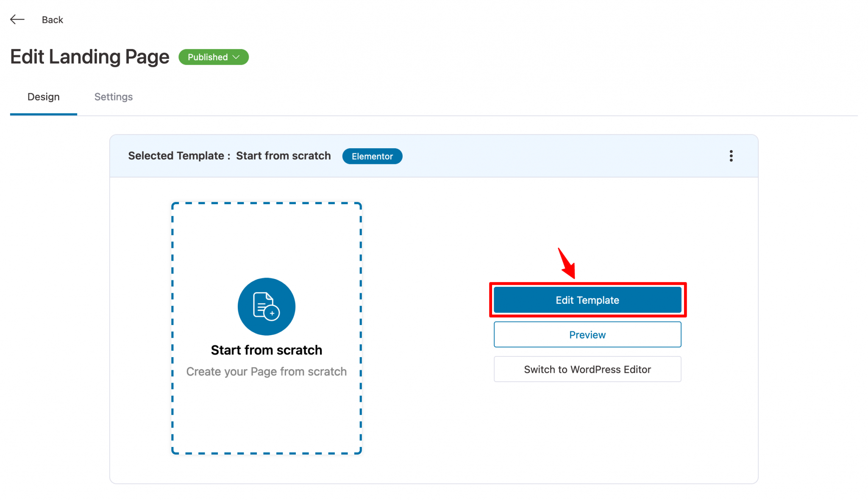
Task: Switch to the Settings tab
Action: tap(113, 97)
